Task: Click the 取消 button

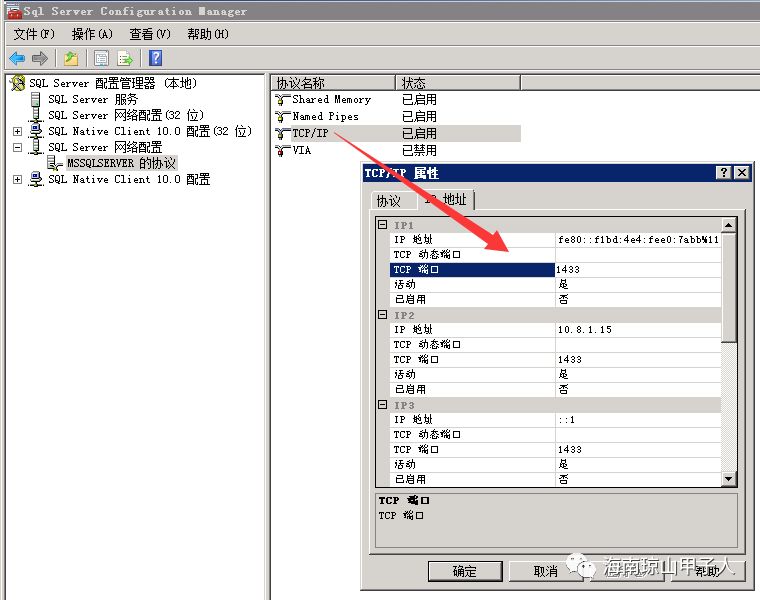Action: click(545, 571)
